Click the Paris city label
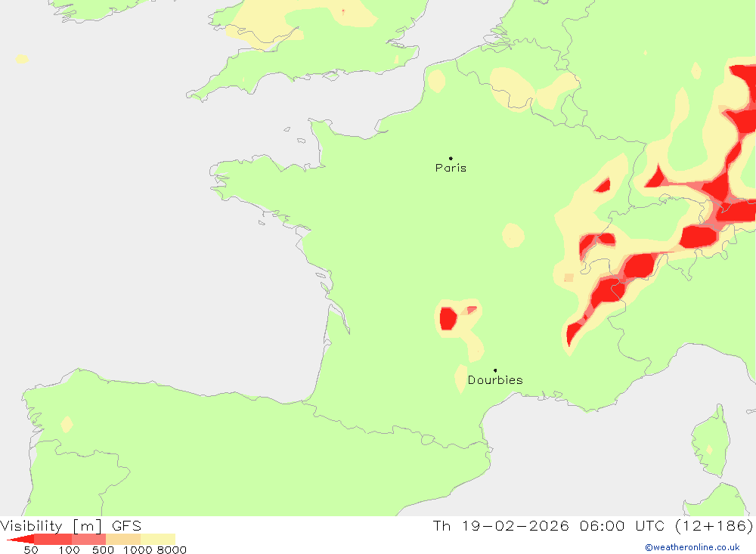The height and width of the screenshot is (554, 756). pyautogui.click(x=451, y=168)
